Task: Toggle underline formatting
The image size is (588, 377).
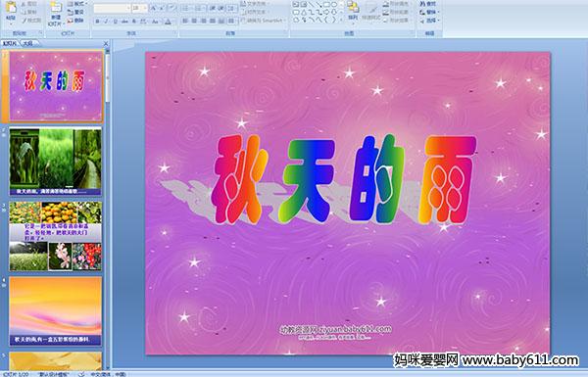Action: (116, 22)
